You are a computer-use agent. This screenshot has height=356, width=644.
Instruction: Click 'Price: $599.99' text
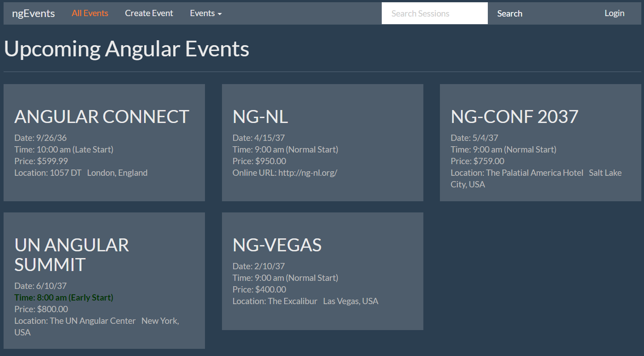click(41, 161)
